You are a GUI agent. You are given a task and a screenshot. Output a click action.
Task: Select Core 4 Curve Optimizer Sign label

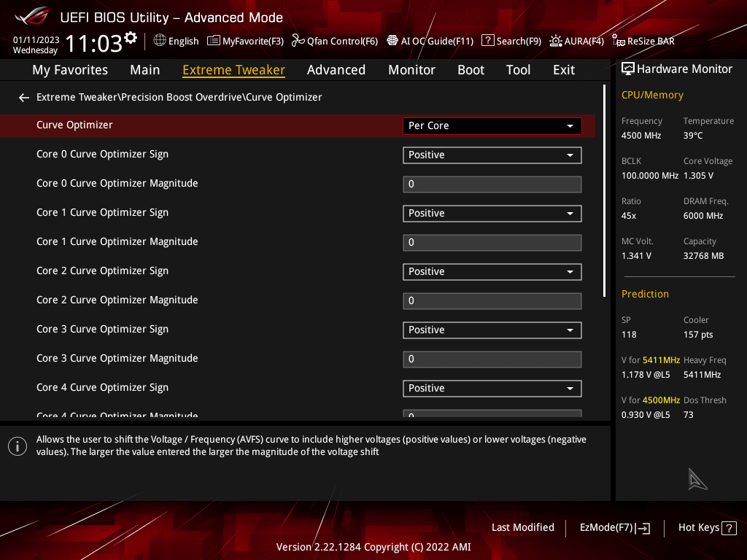(x=102, y=388)
